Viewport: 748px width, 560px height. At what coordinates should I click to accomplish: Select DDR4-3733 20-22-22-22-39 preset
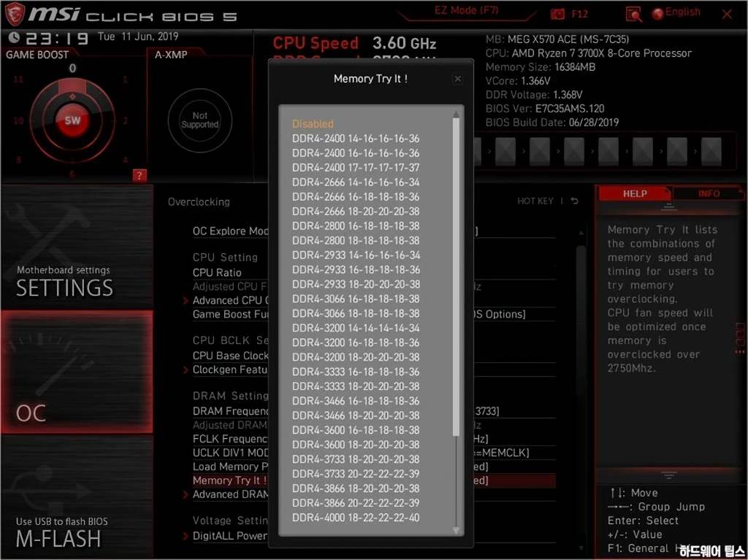pyautogui.click(x=356, y=474)
